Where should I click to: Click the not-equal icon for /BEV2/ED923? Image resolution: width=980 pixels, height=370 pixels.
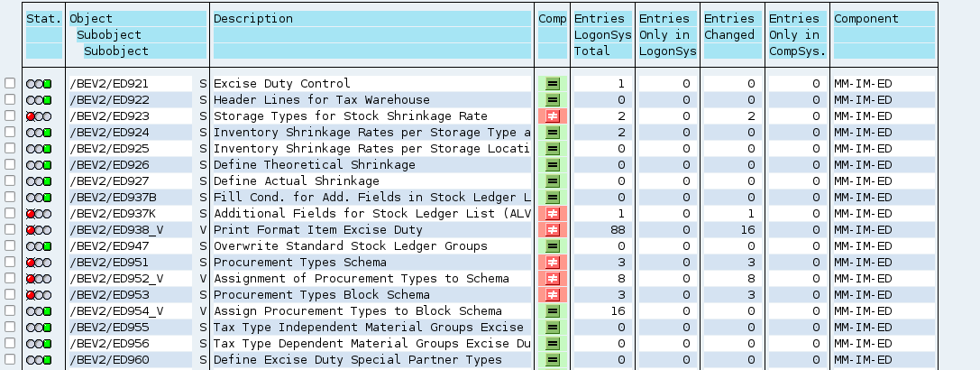553,116
